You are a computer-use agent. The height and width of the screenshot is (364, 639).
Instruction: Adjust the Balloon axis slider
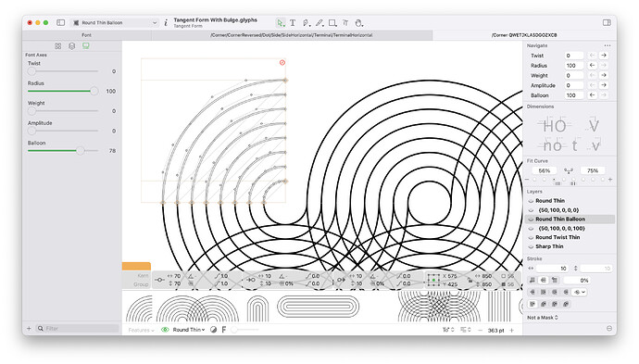click(x=81, y=151)
